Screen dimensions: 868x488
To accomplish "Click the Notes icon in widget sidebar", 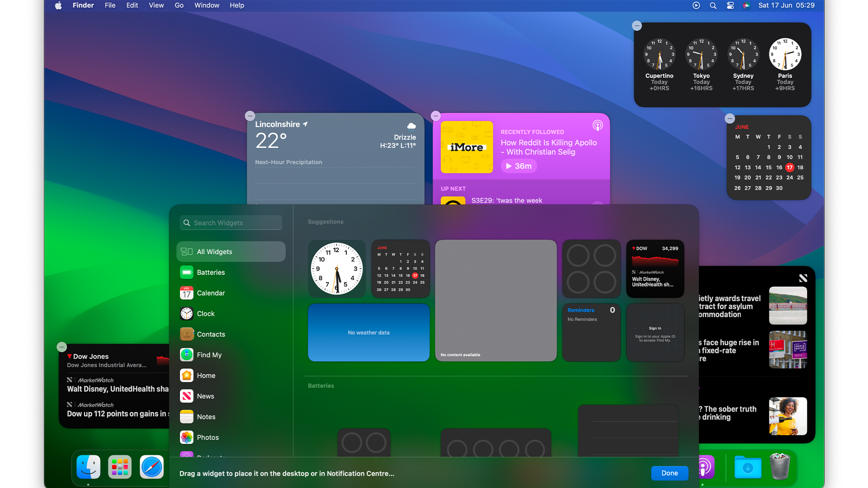I will point(187,416).
